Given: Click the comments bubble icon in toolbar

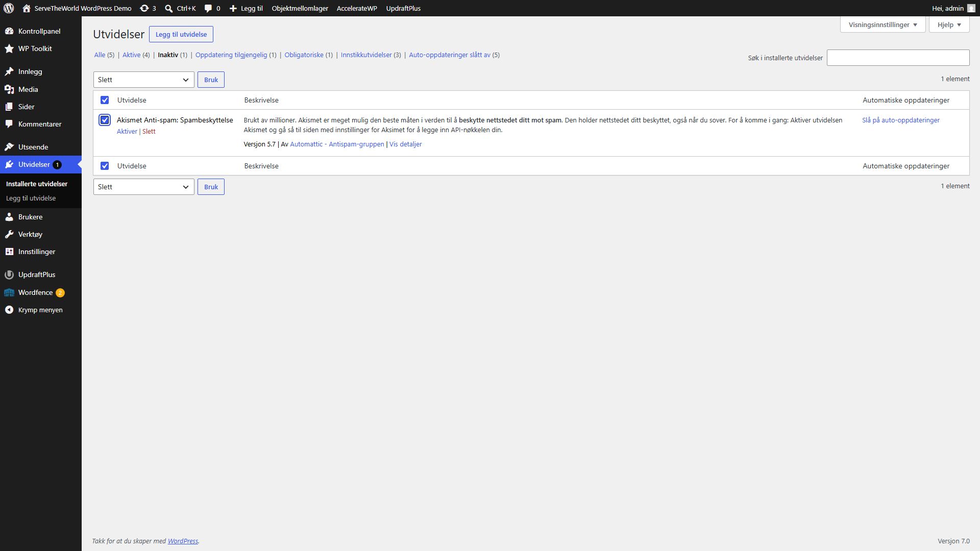Looking at the screenshot, I should click(208, 8).
